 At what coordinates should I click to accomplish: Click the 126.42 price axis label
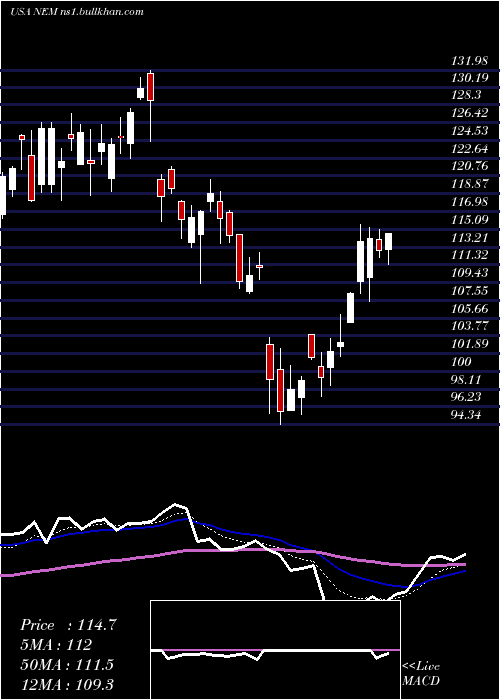click(470, 113)
